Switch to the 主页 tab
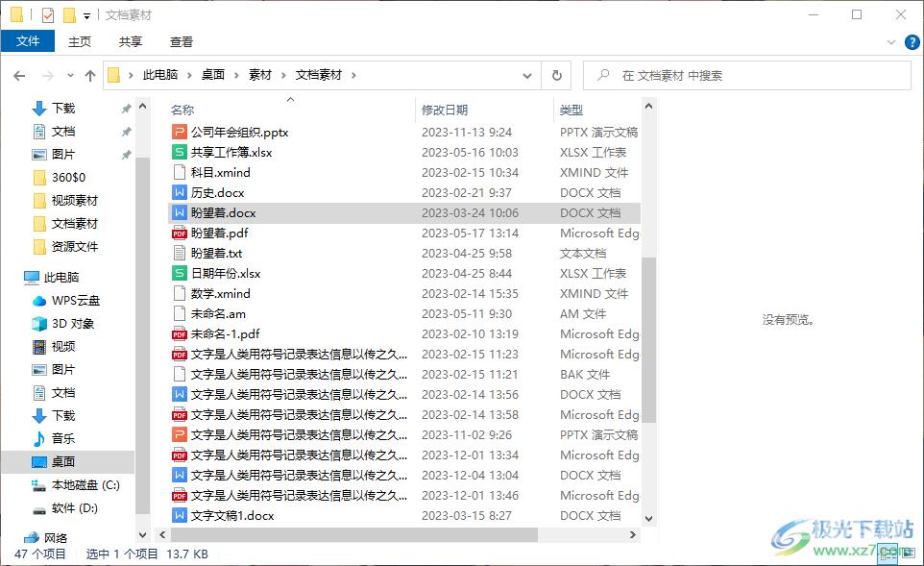Screen dimensions: 924x566 (x=80, y=42)
